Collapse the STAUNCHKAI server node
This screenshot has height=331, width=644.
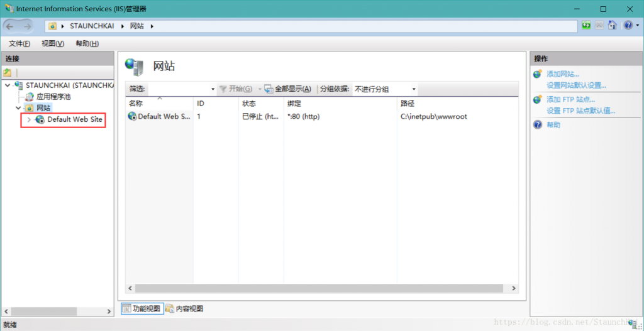coord(7,85)
